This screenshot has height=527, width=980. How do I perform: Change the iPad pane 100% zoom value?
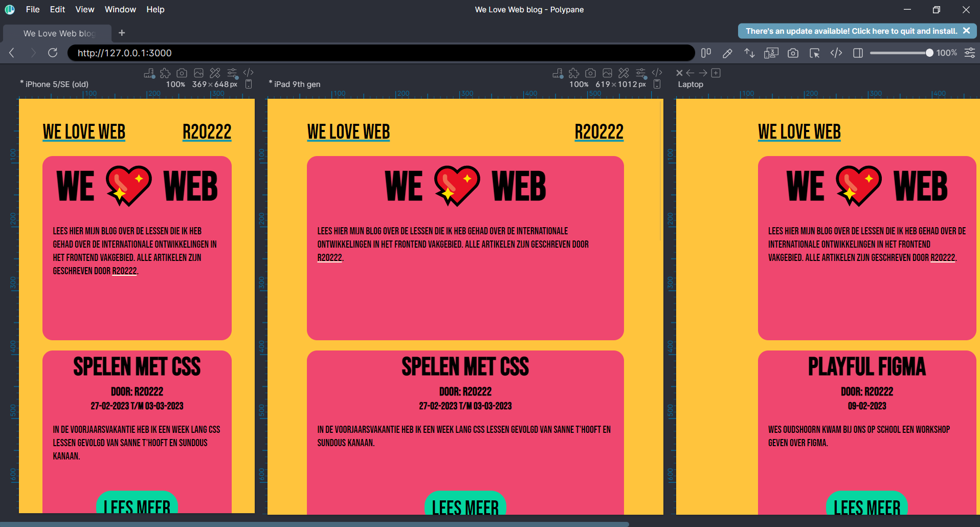tap(579, 84)
